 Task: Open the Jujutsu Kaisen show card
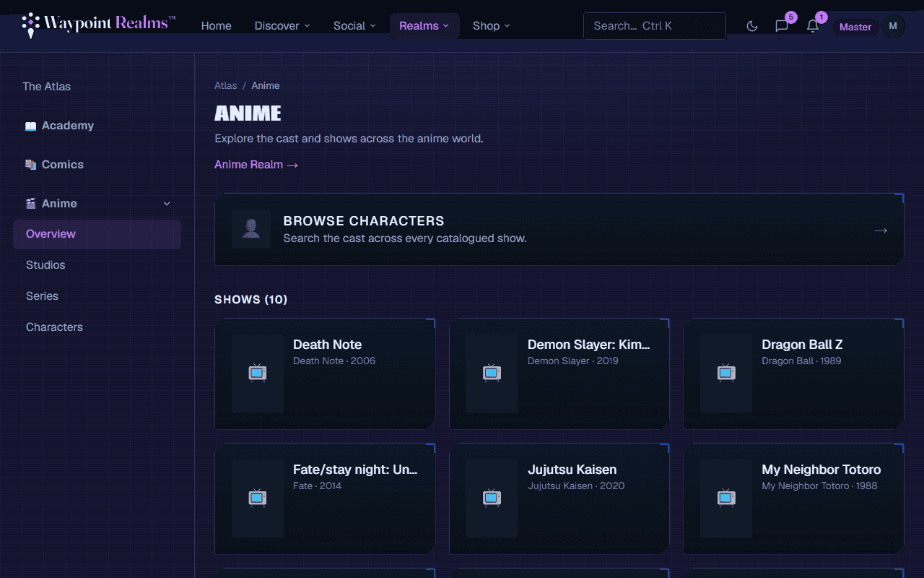(x=559, y=499)
